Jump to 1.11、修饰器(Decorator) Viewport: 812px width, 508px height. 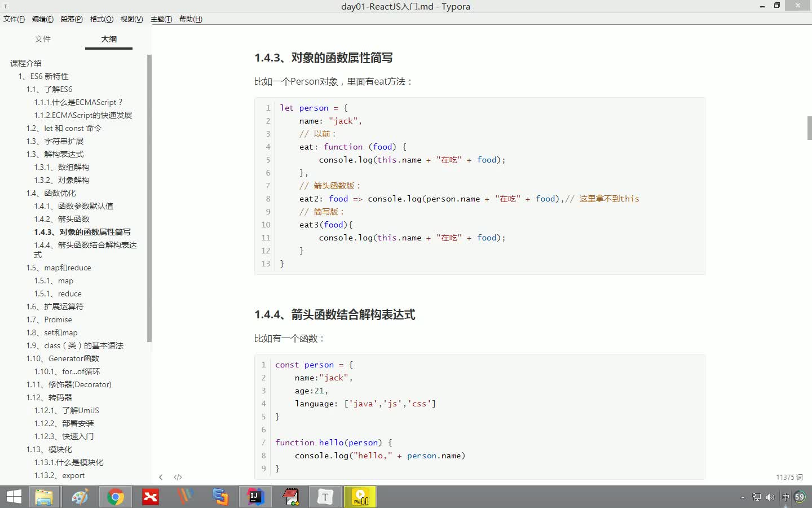pos(69,384)
